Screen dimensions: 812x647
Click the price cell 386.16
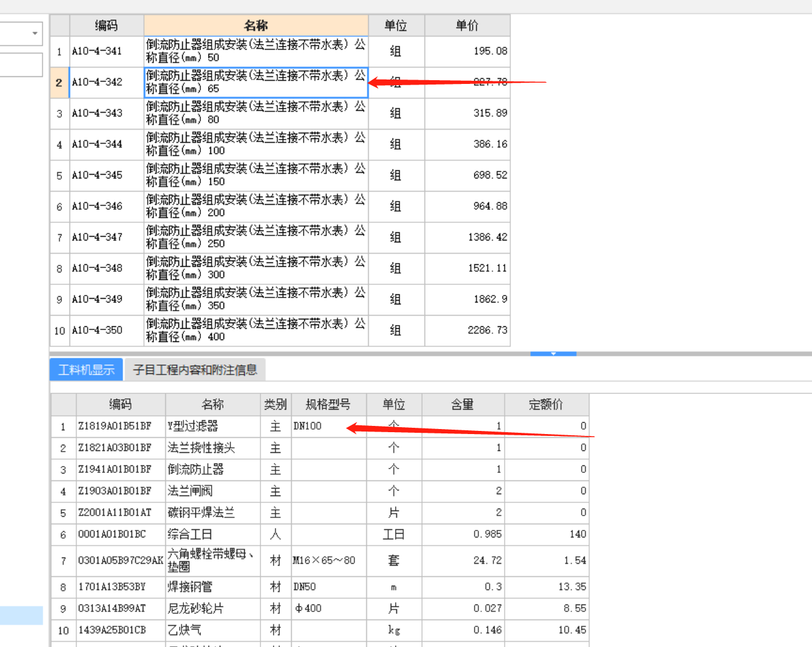pos(467,144)
